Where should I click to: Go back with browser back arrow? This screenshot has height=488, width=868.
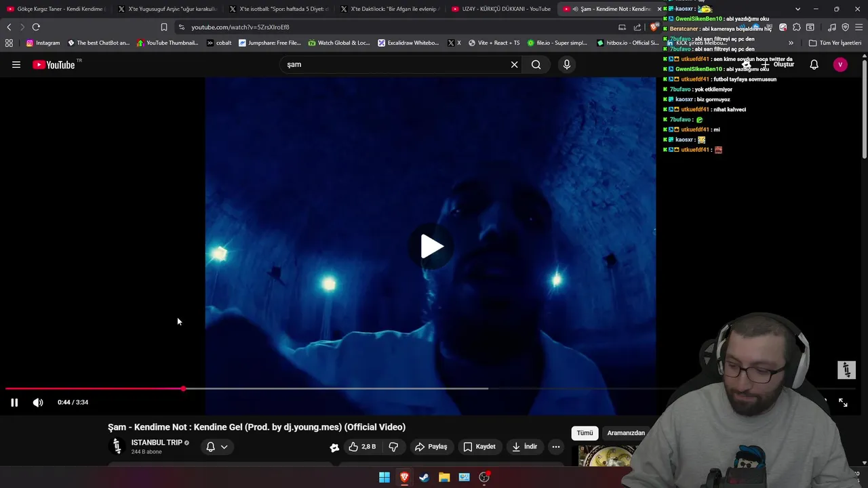click(x=9, y=27)
